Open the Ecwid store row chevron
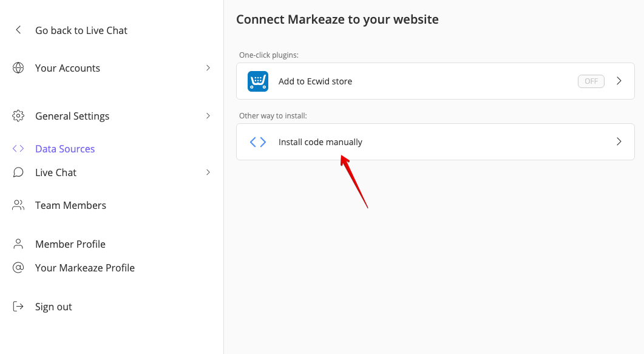The height and width of the screenshot is (354, 644). click(x=619, y=81)
